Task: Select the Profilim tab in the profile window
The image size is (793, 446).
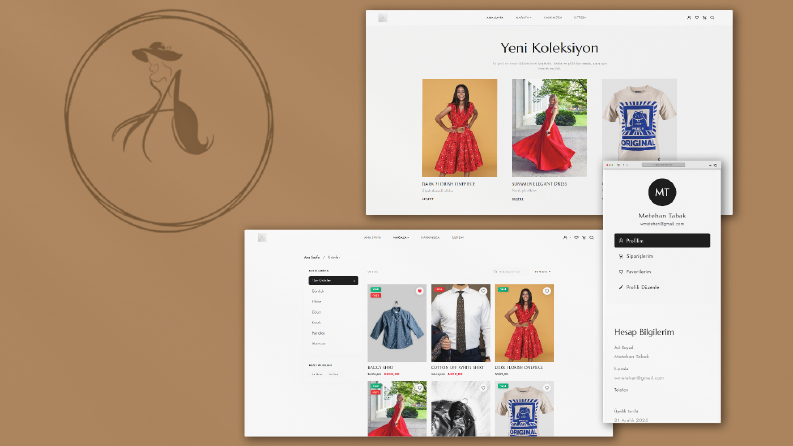Action: (x=662, y=241)
